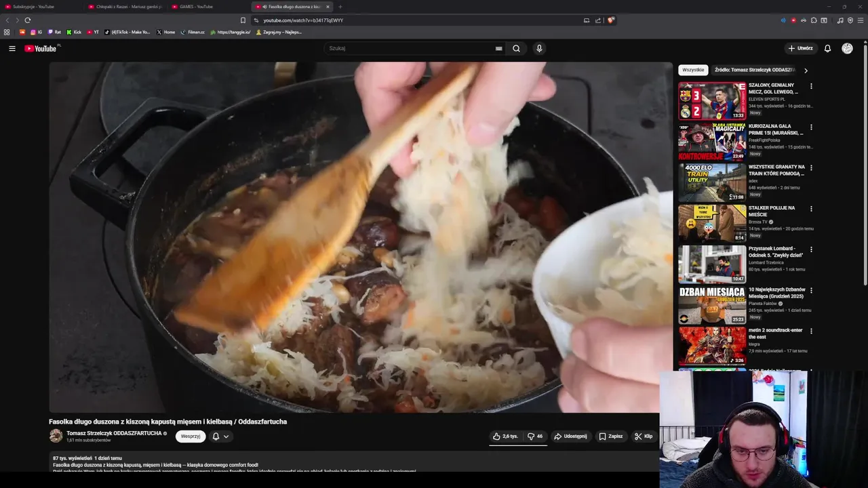The image size is (868, 488).
Task: Start voice search with the microphone
Action: (x=539, y=48)
